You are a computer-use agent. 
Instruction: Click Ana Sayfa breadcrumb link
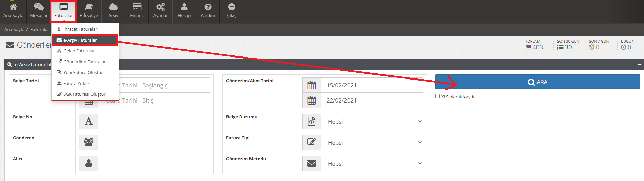14,30
